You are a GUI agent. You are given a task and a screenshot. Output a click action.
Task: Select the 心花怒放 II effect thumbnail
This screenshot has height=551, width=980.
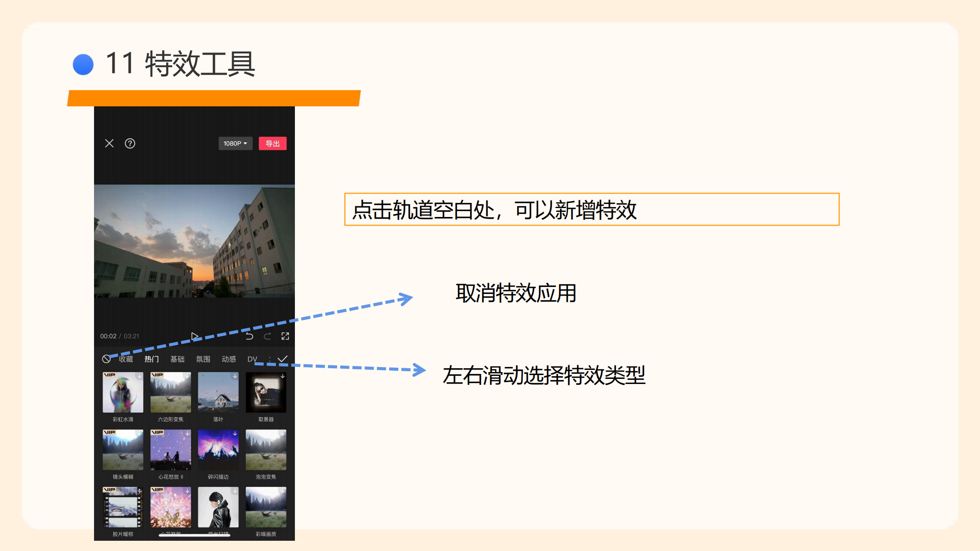point(171,450)
